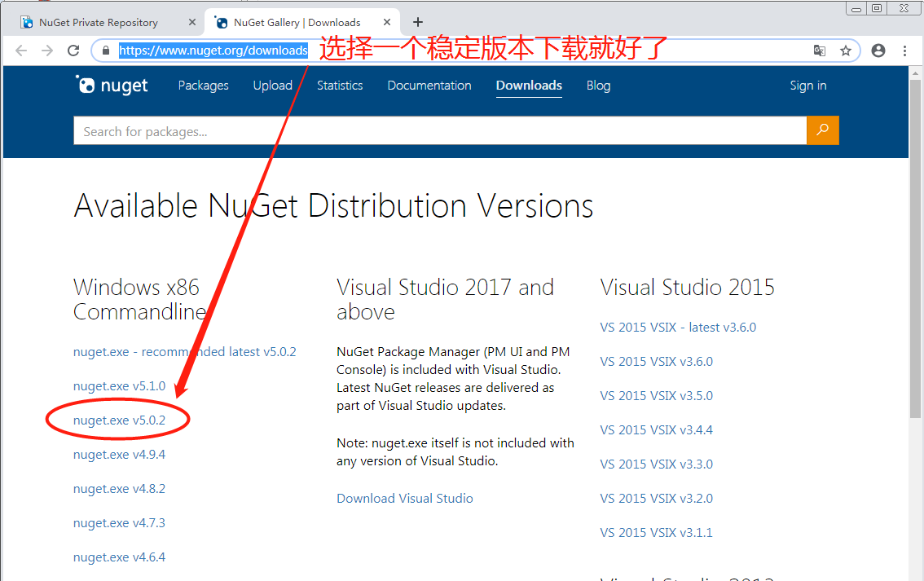Open VS 2015 VSIX v3.3.0 link
The image size is (924, 581).
pyautogui.click(x=657, y=464)
